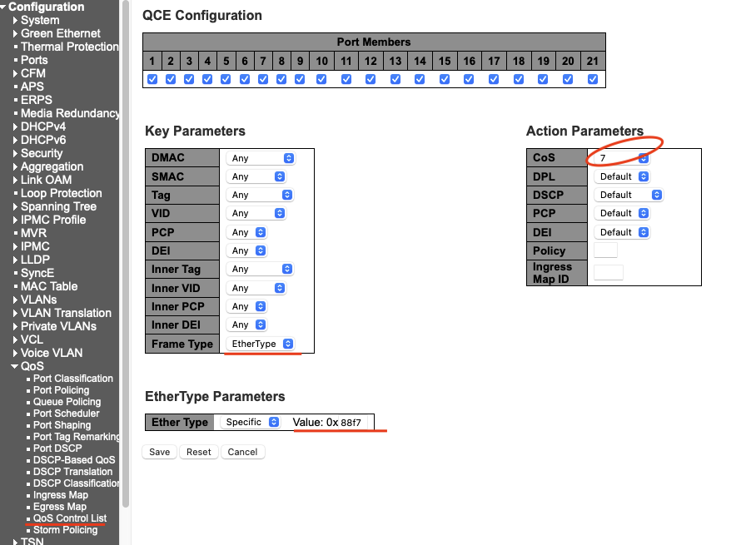756x545 pixels.
Task: Toggle port 10 member checkbox
Action: tap(321, 79)
